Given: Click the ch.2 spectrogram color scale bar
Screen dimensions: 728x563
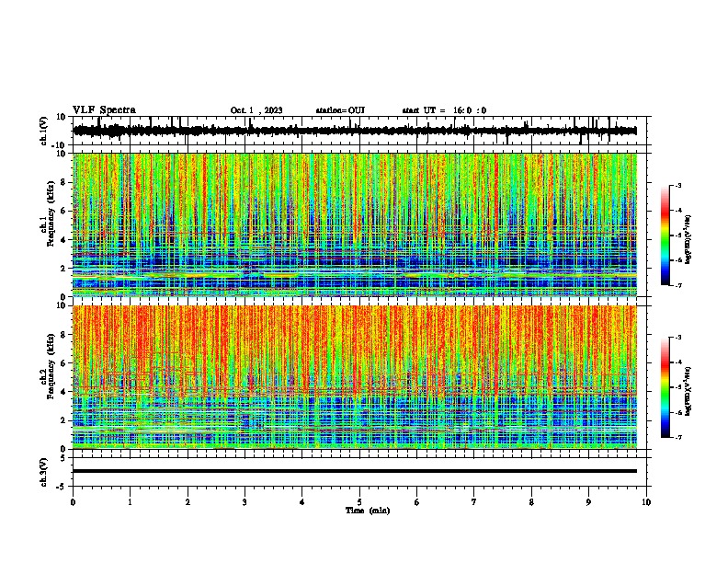Looking at the screenshot, I should [x=665, y=387].
